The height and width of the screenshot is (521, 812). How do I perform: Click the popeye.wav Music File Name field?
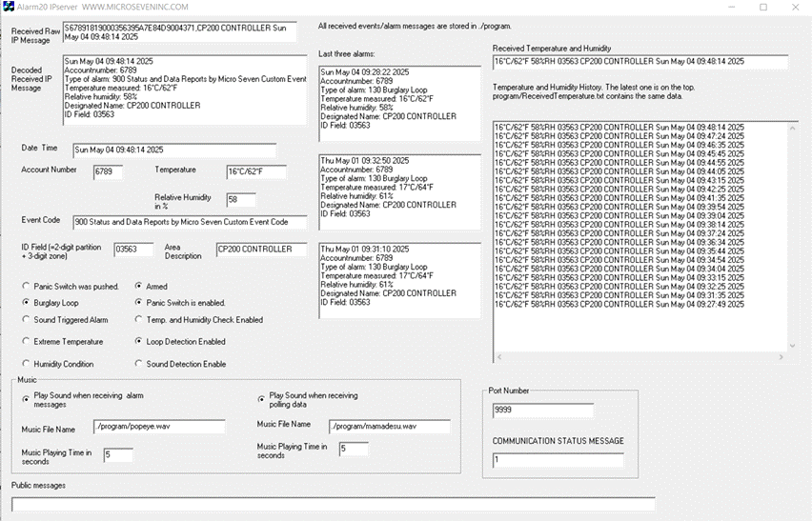point(159,427)
